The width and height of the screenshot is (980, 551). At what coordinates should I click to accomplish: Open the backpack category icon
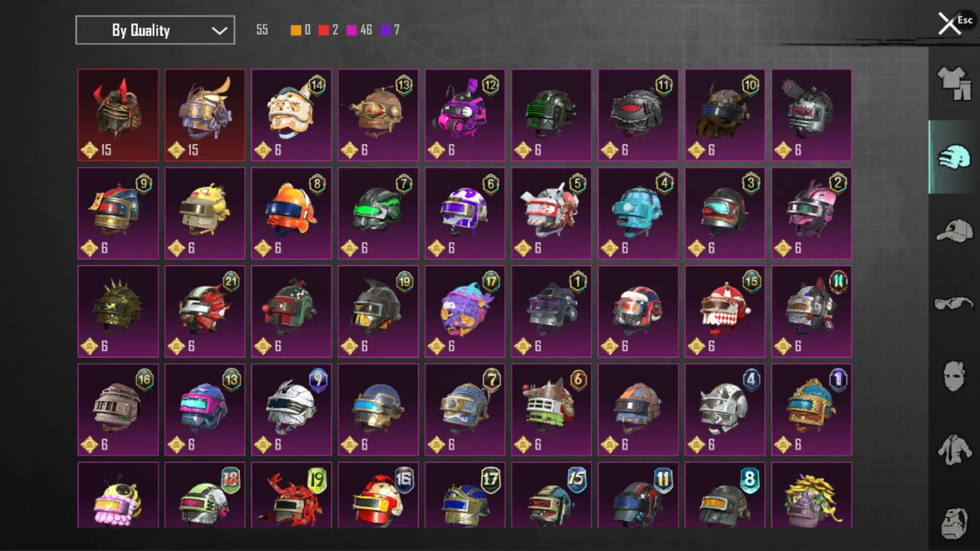pyautogui.click(x=954, y=523)
